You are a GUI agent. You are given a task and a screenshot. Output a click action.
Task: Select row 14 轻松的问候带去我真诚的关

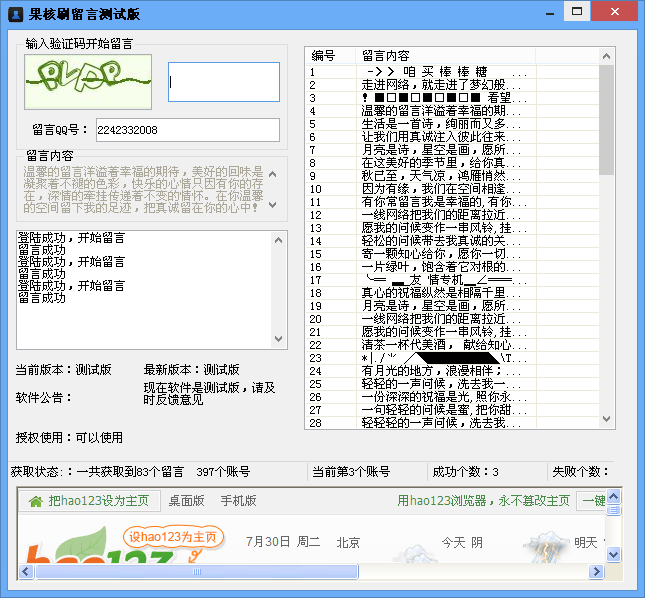(452, 241)
